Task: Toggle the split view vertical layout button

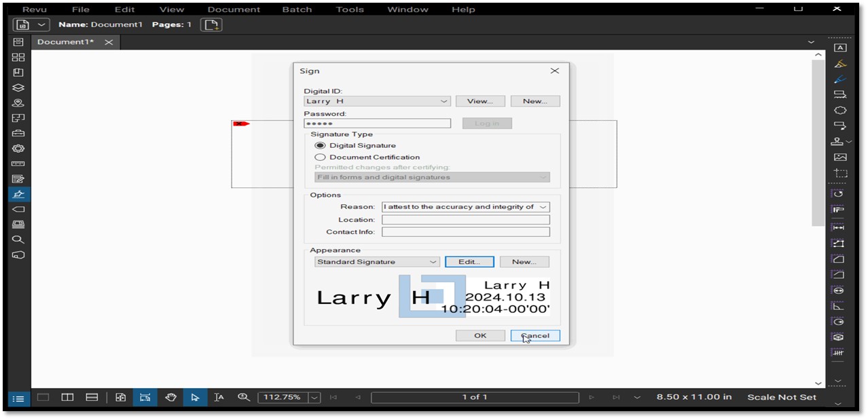Action: click(x=67, y=398)
